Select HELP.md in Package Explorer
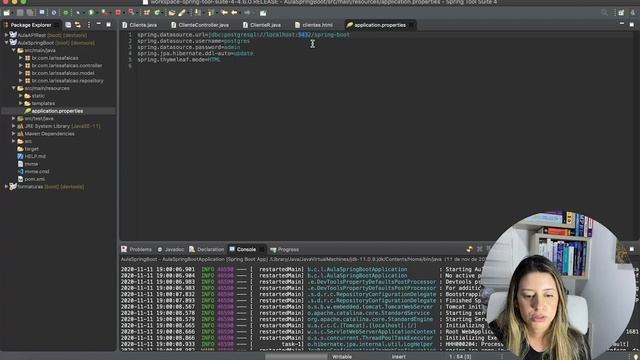Image resolution: width=640 pixels, height=360 pixels. click(x=32, y=156)
